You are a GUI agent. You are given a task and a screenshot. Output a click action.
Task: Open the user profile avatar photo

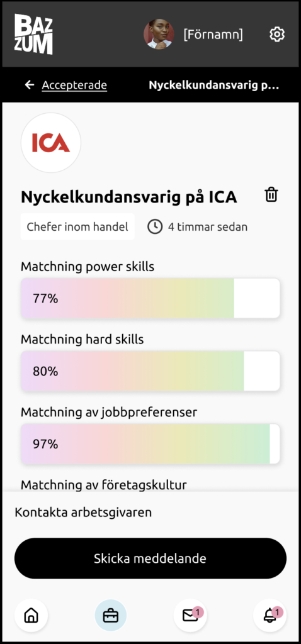159,35
